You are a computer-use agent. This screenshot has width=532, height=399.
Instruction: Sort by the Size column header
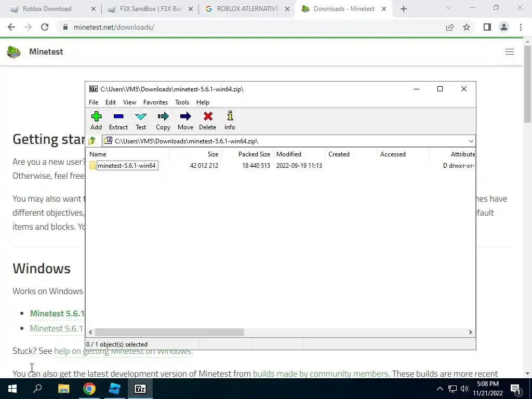(195, 154)
